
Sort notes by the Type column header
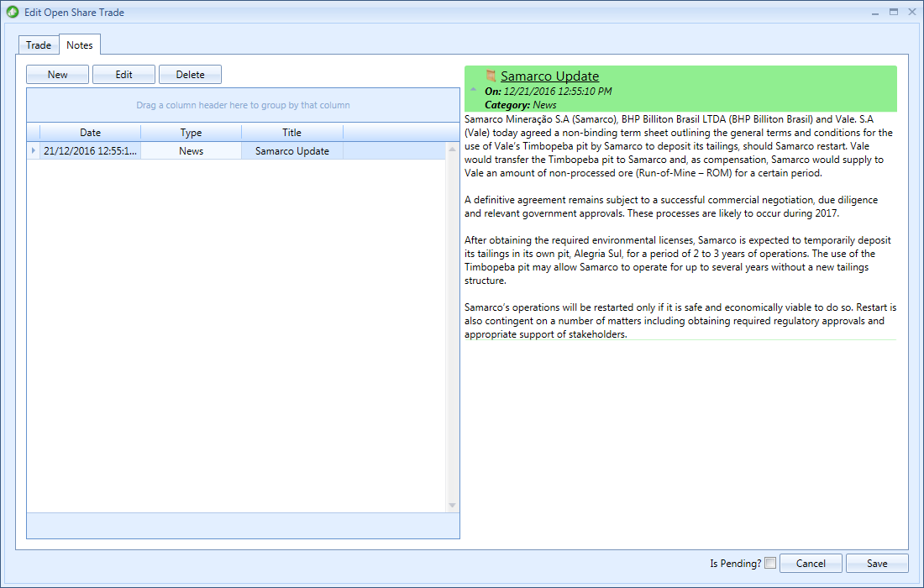click(x=191, y=133)
